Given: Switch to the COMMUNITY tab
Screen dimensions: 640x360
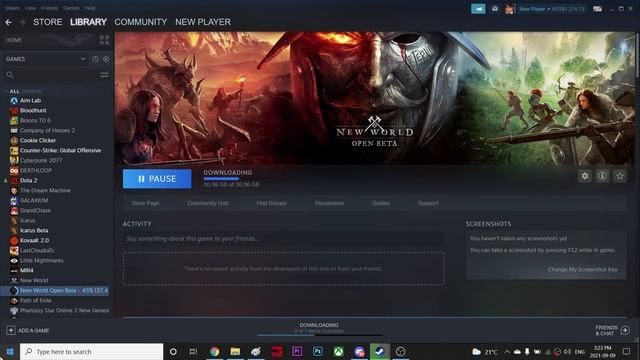Looking at the screenshot, I should coord(141,22).
